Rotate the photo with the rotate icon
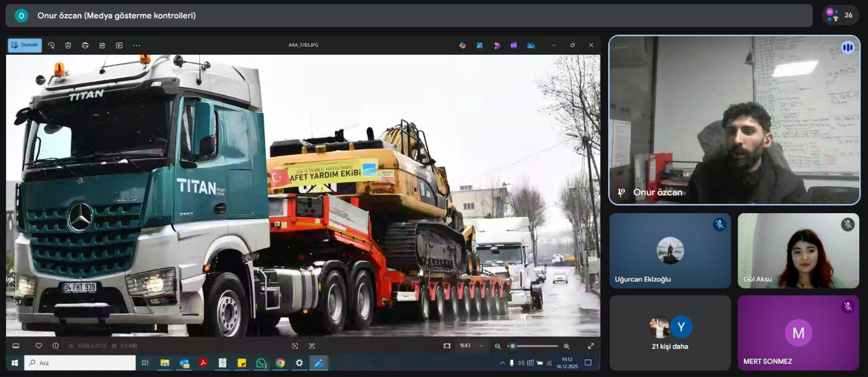 tap(51, 46)
